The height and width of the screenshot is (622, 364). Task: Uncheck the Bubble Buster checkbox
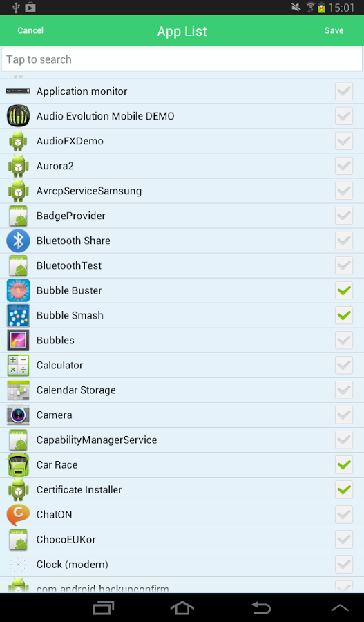344,291
